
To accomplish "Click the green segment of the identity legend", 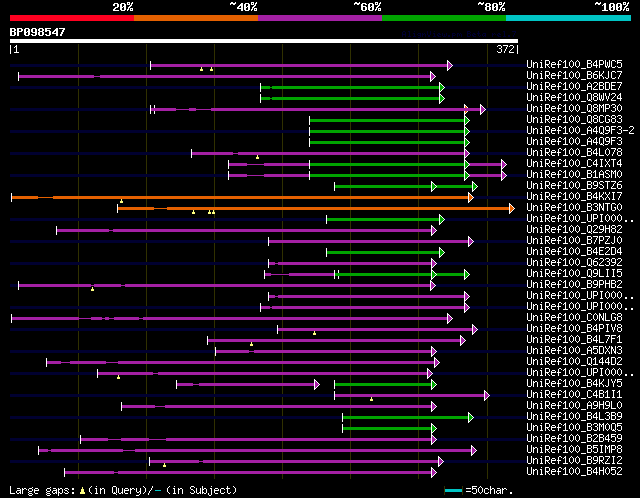I will (444, 18).
